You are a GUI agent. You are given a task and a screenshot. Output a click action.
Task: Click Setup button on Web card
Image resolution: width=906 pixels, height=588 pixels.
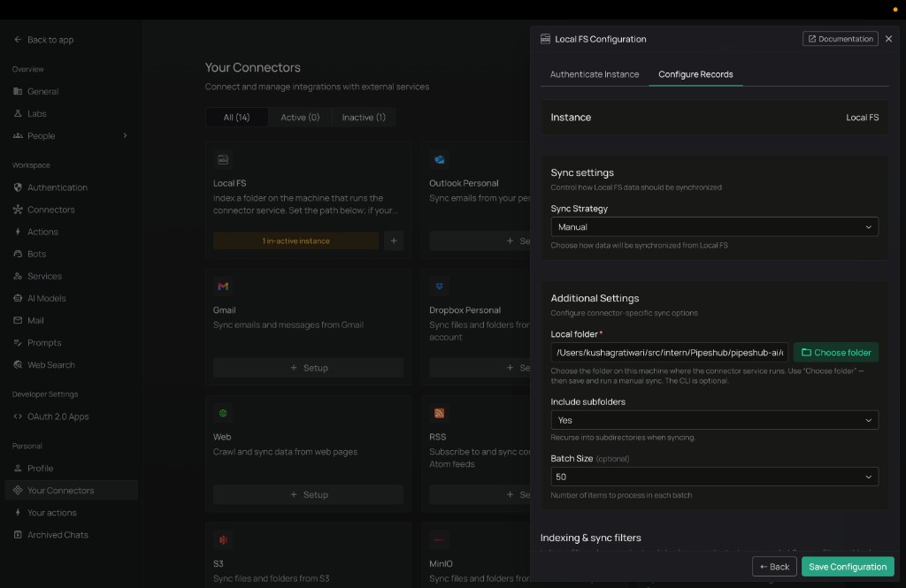308,495
